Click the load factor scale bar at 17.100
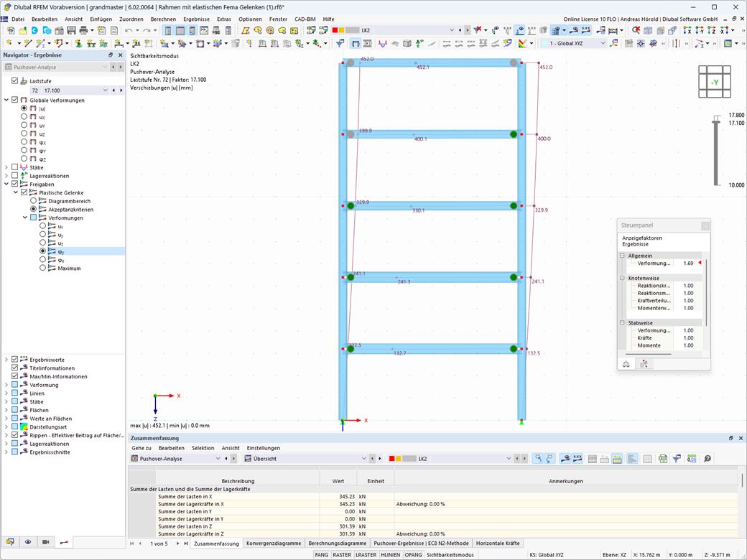 point(716,123)
